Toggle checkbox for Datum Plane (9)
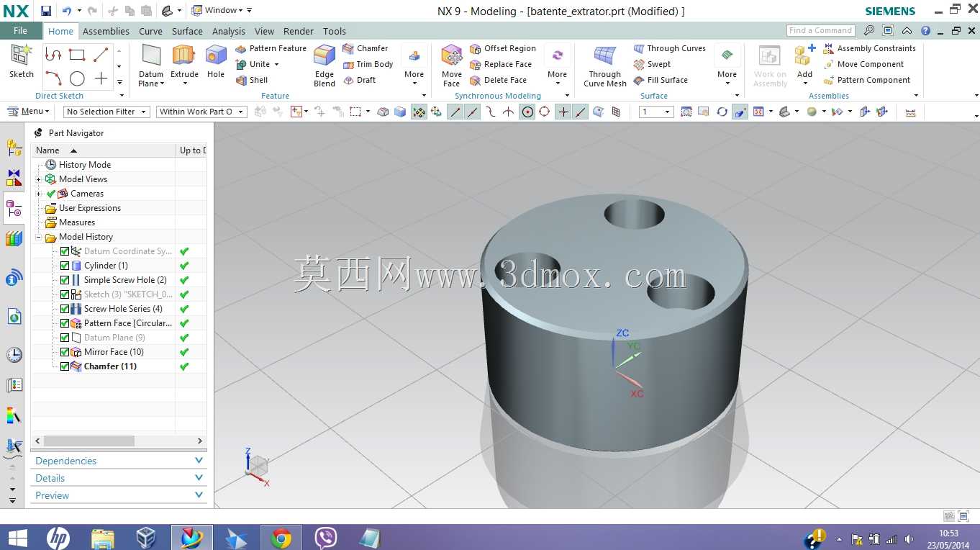Viewport: 980px width, 550px height. pos(65,338)
